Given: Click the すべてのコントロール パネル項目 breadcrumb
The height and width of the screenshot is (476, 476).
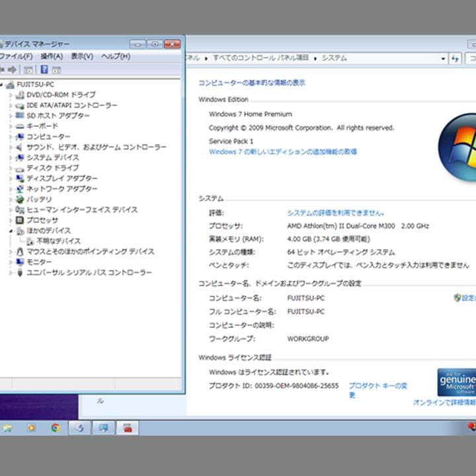Looking at the screenshot, I should pos(260,58).
